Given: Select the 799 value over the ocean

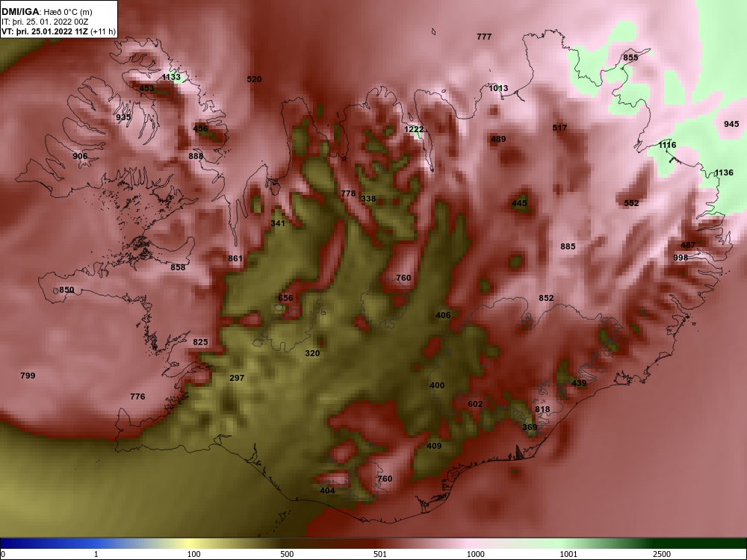Looking at the screenshot, I should [x=28, y=376].
